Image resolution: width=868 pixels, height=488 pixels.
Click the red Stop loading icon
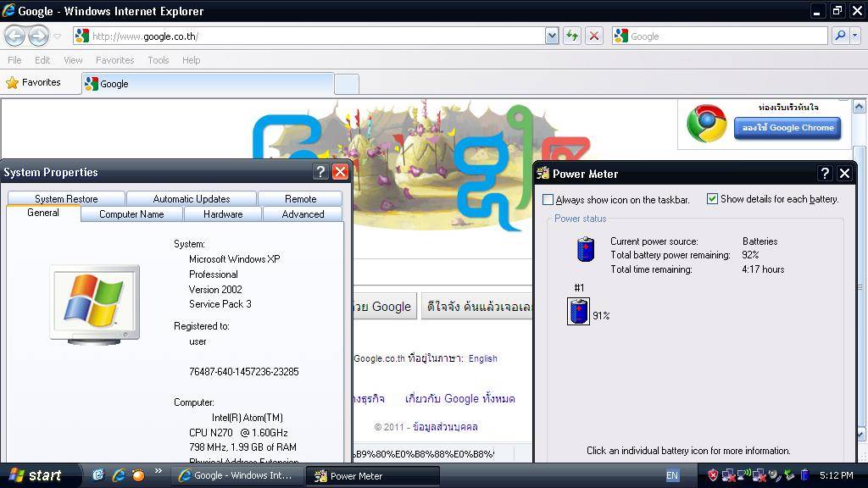pyautogui.click(x=594, y=36)
